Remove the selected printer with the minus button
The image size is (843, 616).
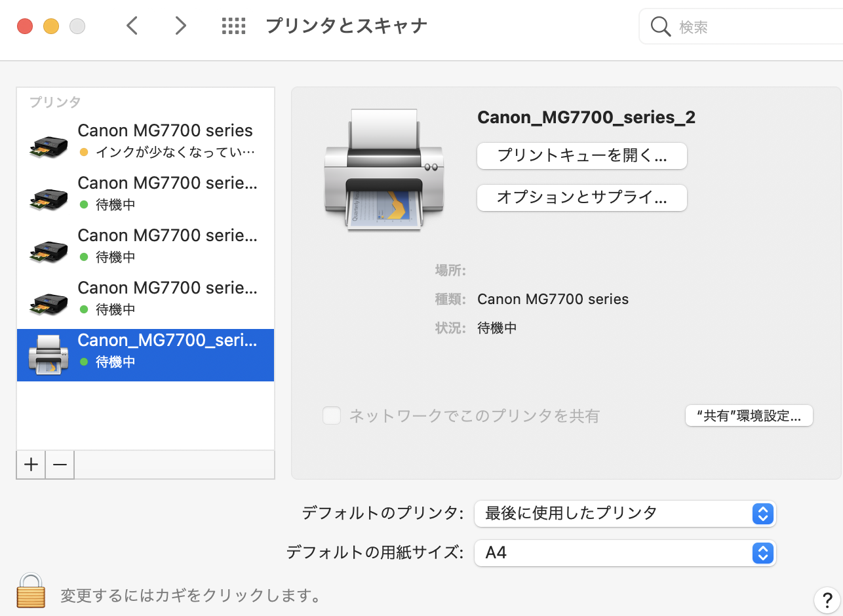[x=60, y=465]
